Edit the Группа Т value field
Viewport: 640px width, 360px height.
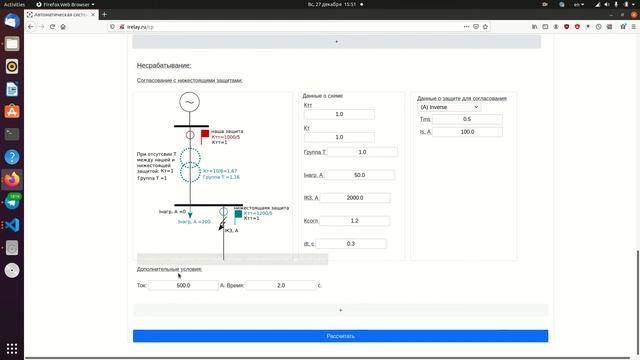[362, 152]
